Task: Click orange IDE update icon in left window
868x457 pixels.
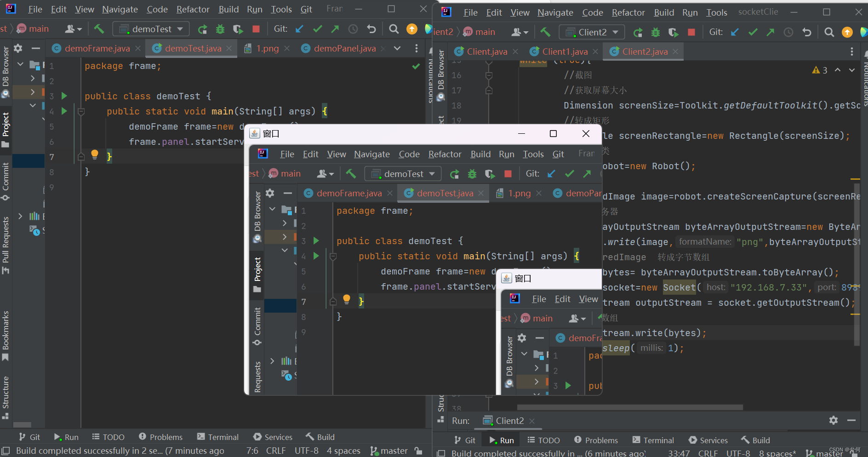Action: [x=412, y=29]
